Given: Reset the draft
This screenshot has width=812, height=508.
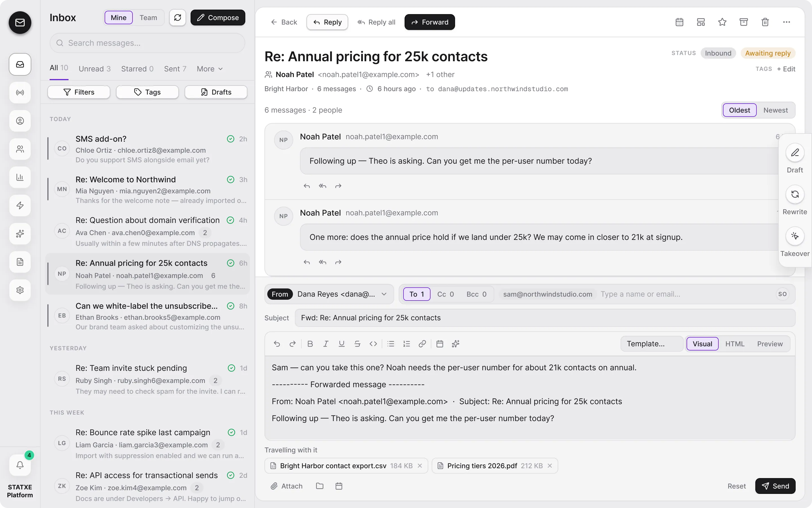Looking at the screenshot, I should (736, 486).
